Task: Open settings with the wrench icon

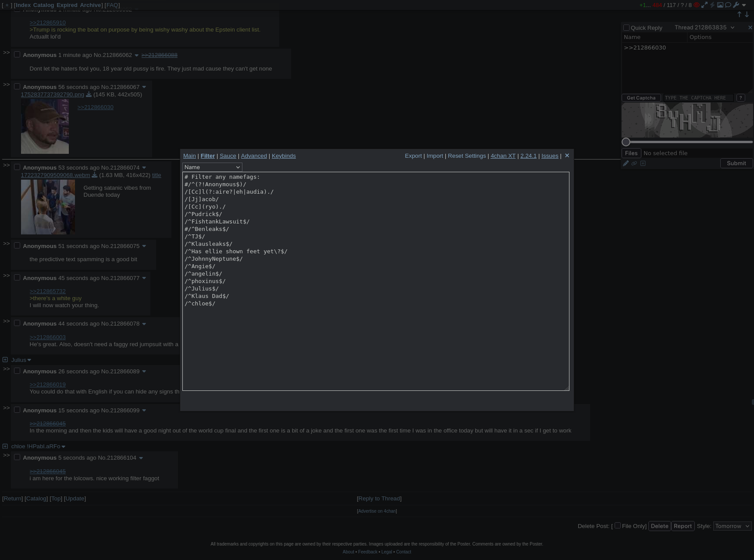Action: point(736,5)
